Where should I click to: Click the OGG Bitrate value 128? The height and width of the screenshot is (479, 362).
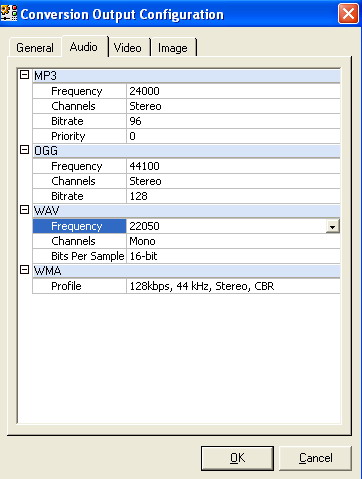point(233,196)
